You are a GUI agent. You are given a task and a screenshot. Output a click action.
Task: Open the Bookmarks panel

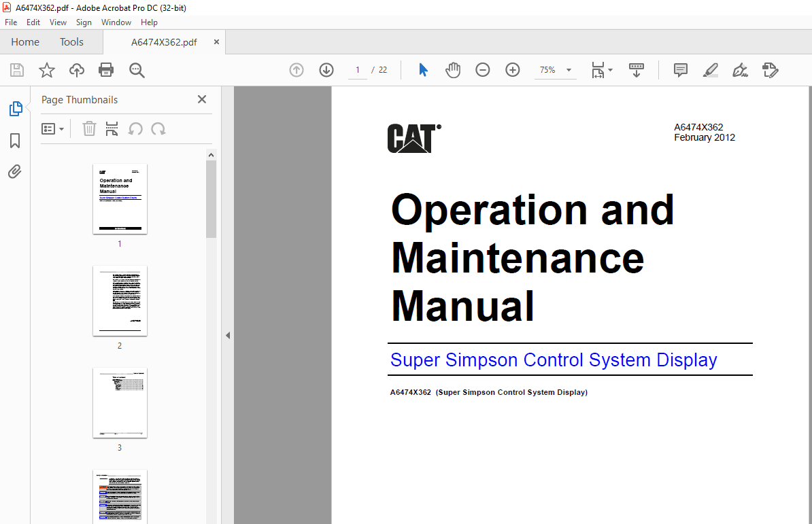(x=14, y=140)
